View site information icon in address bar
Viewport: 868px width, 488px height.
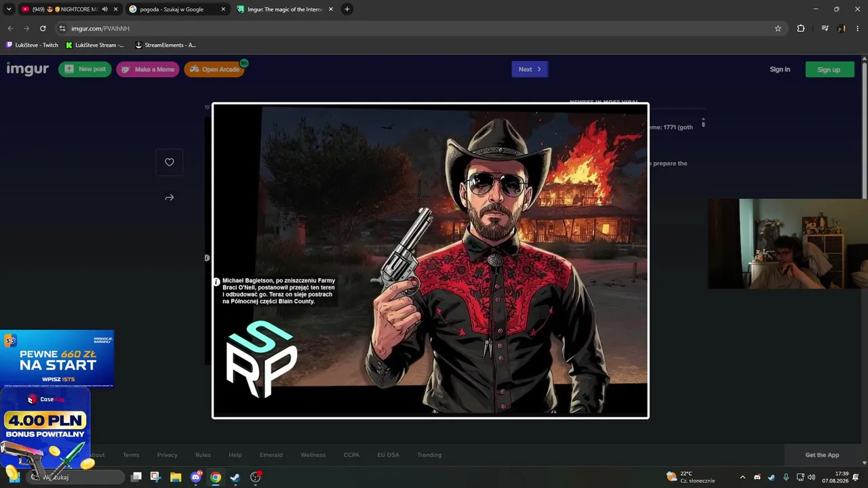62,28
